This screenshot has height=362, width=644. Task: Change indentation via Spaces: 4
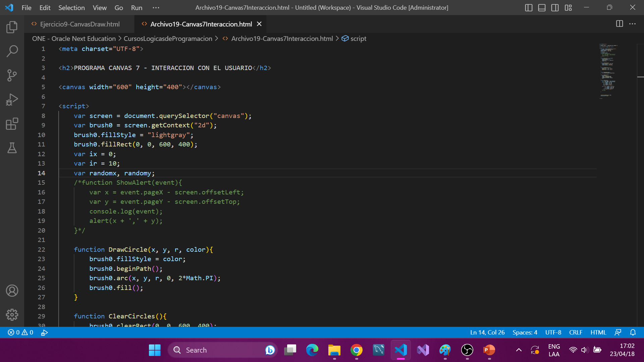[x=525, y=333]
